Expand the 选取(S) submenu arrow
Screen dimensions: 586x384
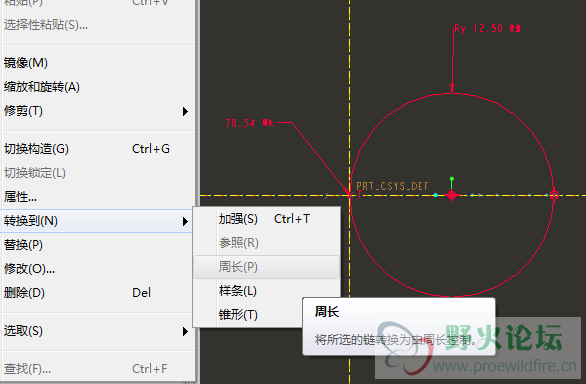coord(185,331)
